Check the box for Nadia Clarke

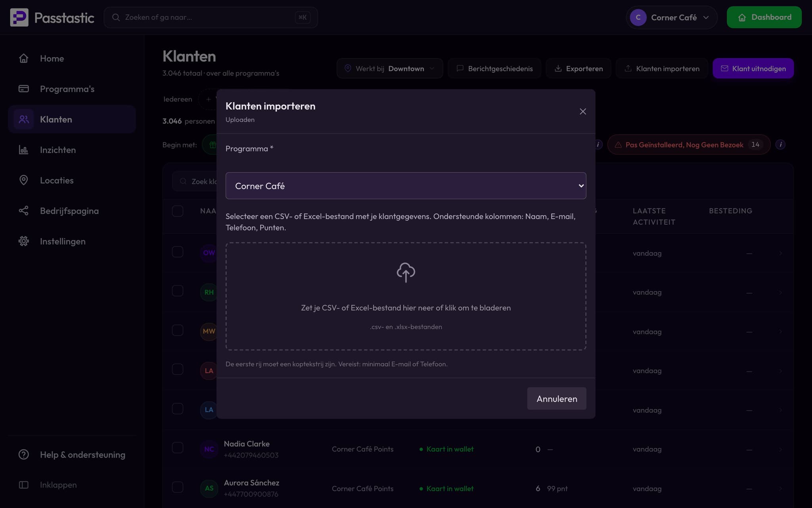tap(178, 448)
